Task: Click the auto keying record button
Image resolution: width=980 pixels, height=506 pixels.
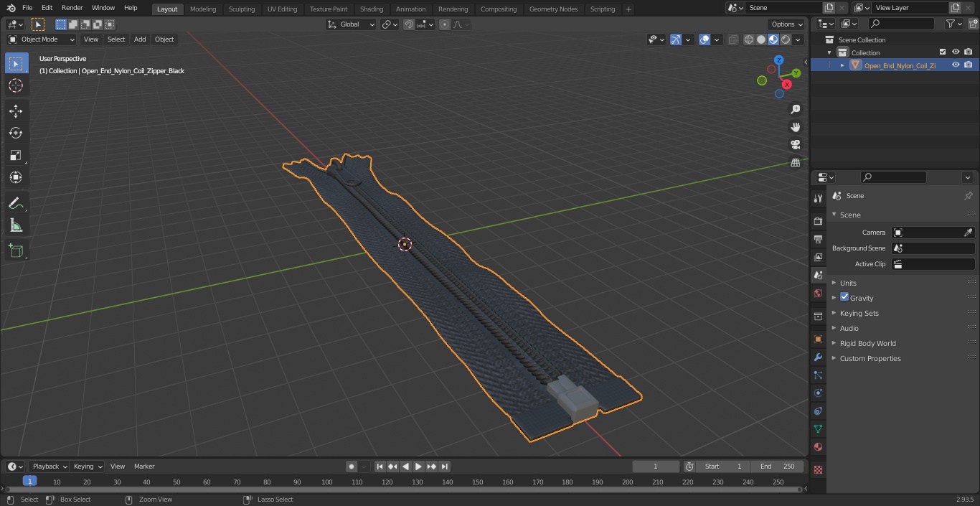Action: point(351,467)
